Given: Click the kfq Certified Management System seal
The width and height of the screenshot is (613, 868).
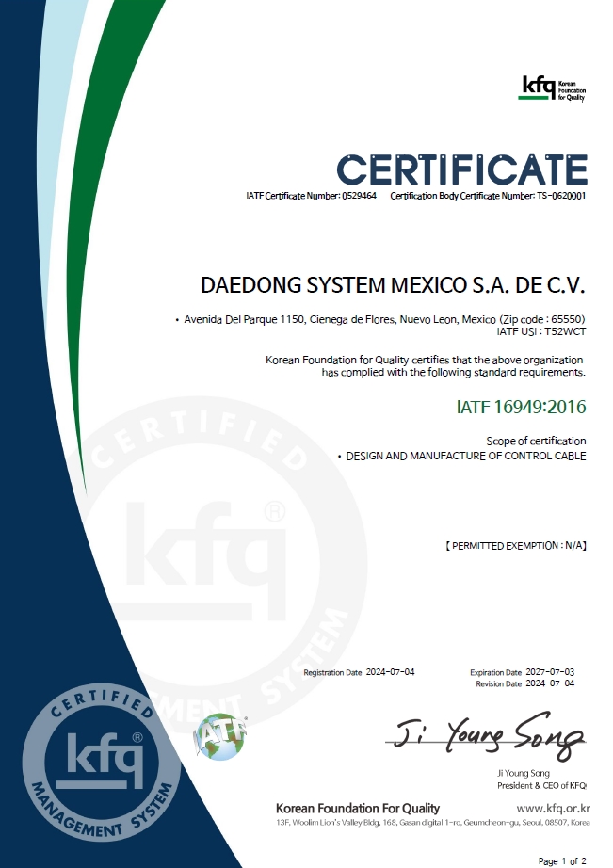Looking at the screenshot, I should click(x=102, y=763).
